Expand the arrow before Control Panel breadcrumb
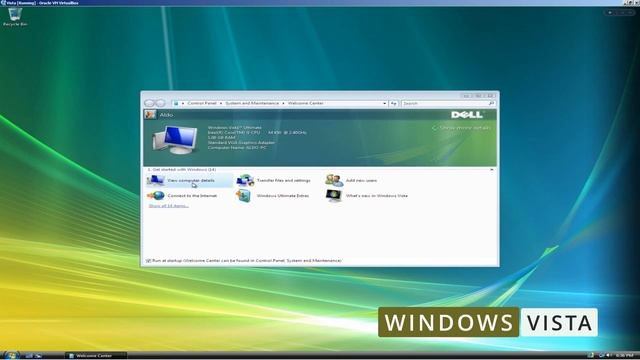 183,104
